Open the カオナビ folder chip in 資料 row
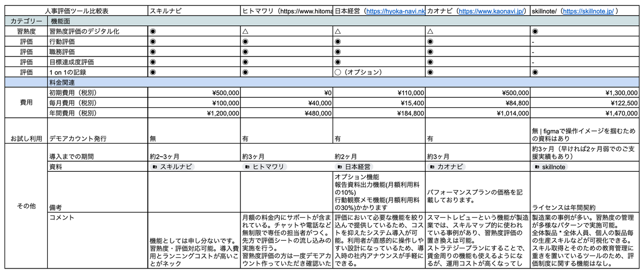 point(446,167)
